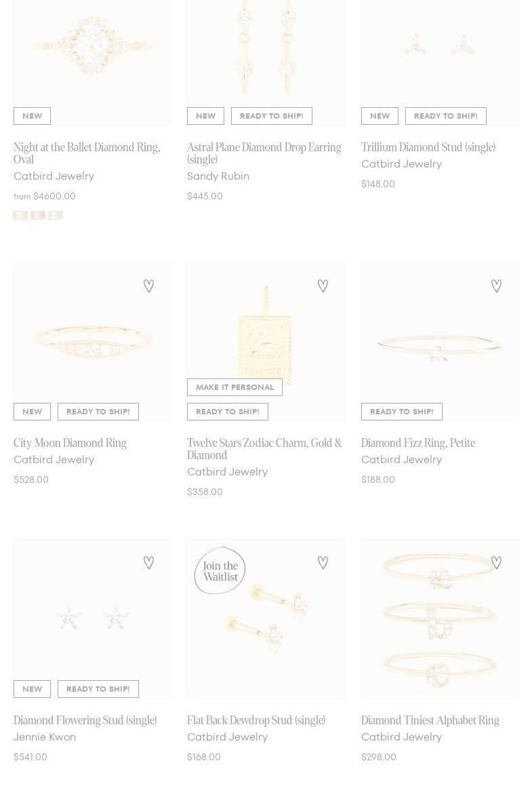Click the Join the Waitlist badge
Image resolution: width=532 pixels, height=786 pixels.
pyautogui.click(x=220, y=570)
